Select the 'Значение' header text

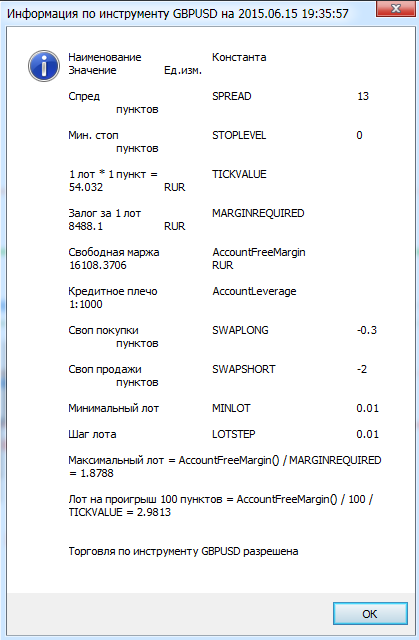point(92,70)
